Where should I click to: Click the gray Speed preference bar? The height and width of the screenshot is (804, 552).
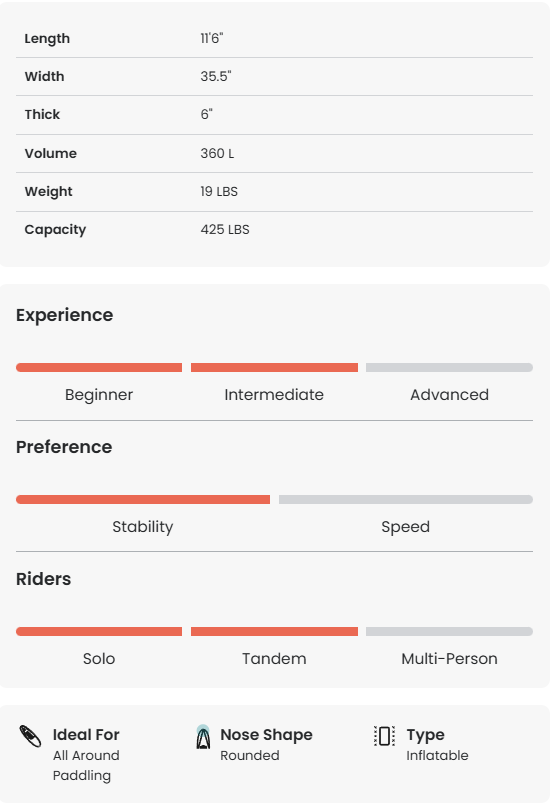coord(406,499)
